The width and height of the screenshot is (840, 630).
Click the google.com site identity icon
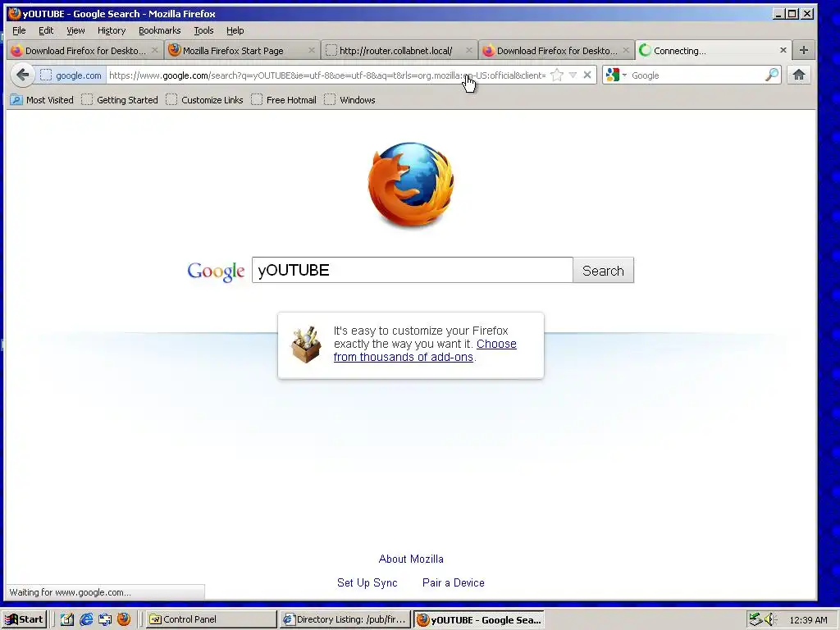[x=71, y=75]
